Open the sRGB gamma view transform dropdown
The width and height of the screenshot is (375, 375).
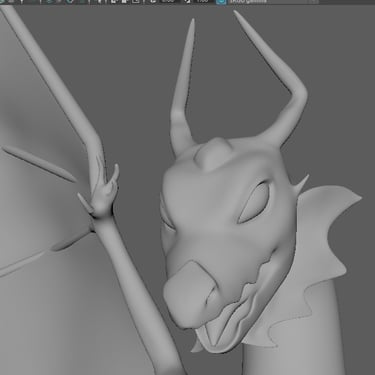273,2
